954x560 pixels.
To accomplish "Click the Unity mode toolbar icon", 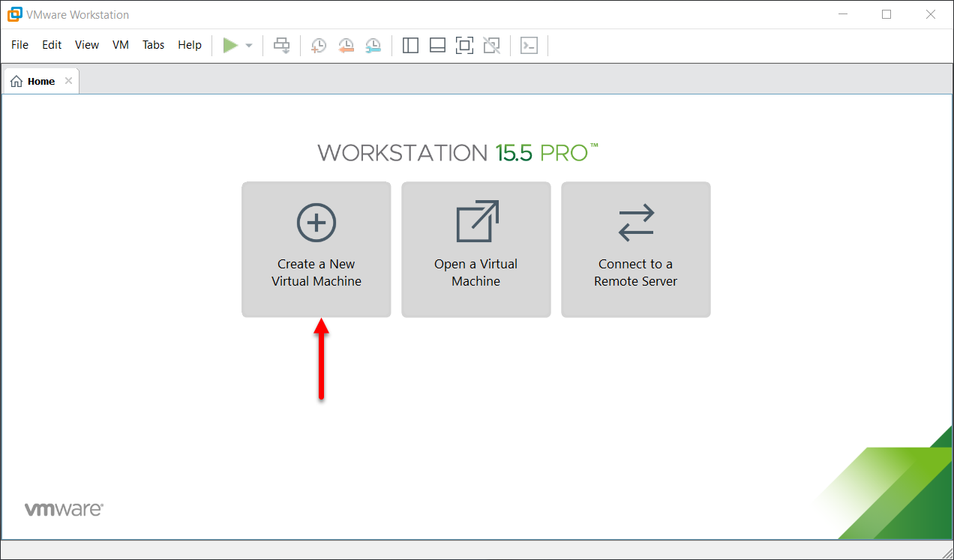I will click(491, 46).
